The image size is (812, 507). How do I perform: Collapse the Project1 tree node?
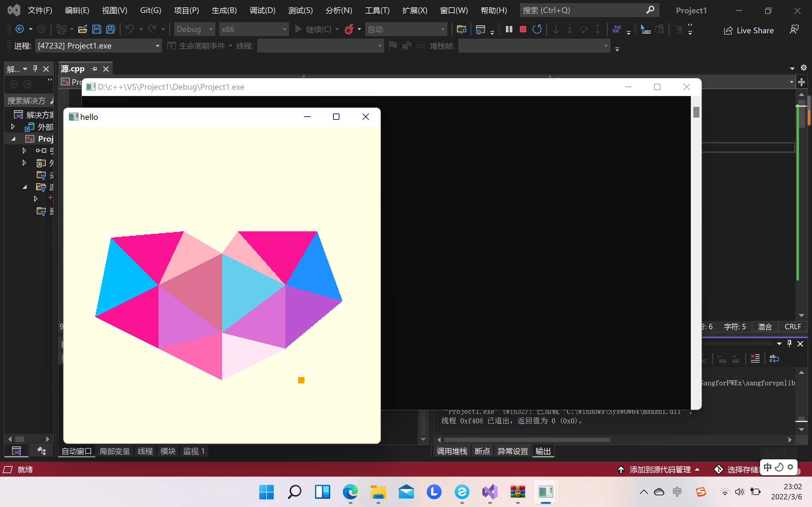pos(13,139)
